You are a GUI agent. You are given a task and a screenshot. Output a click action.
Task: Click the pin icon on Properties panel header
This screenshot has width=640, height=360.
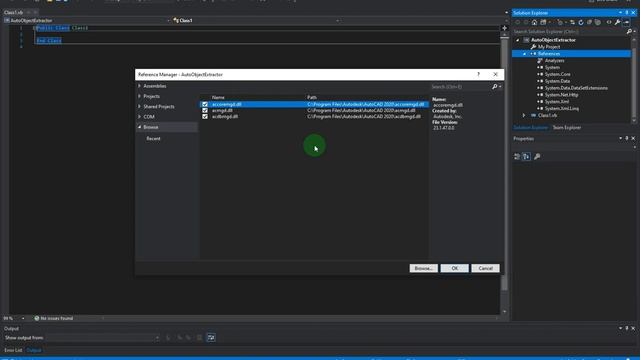point(627,138)
